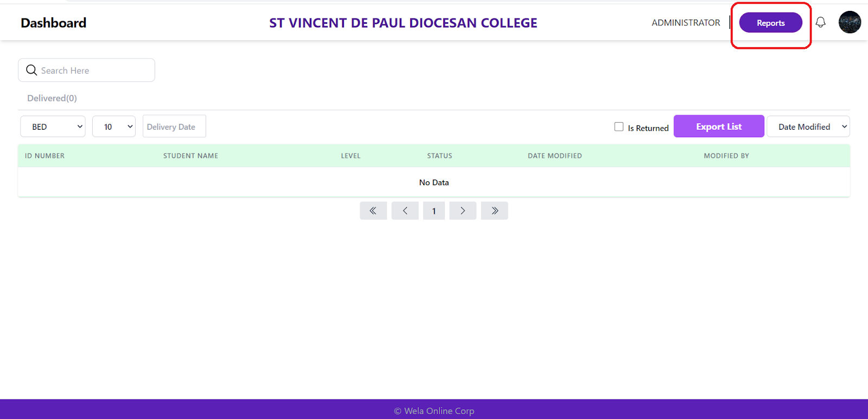
Task: Toggle the Is Returned checkbox
Action: (x=618, y=126)
